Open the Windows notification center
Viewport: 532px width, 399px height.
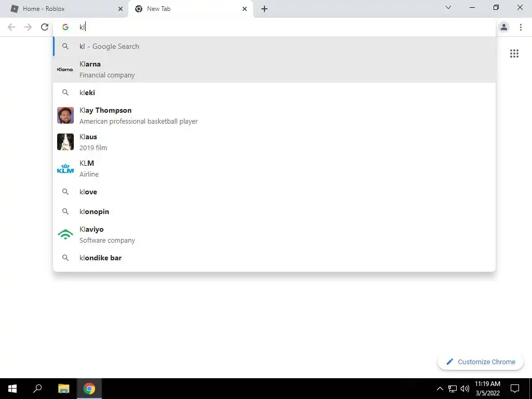click(515, 389)
